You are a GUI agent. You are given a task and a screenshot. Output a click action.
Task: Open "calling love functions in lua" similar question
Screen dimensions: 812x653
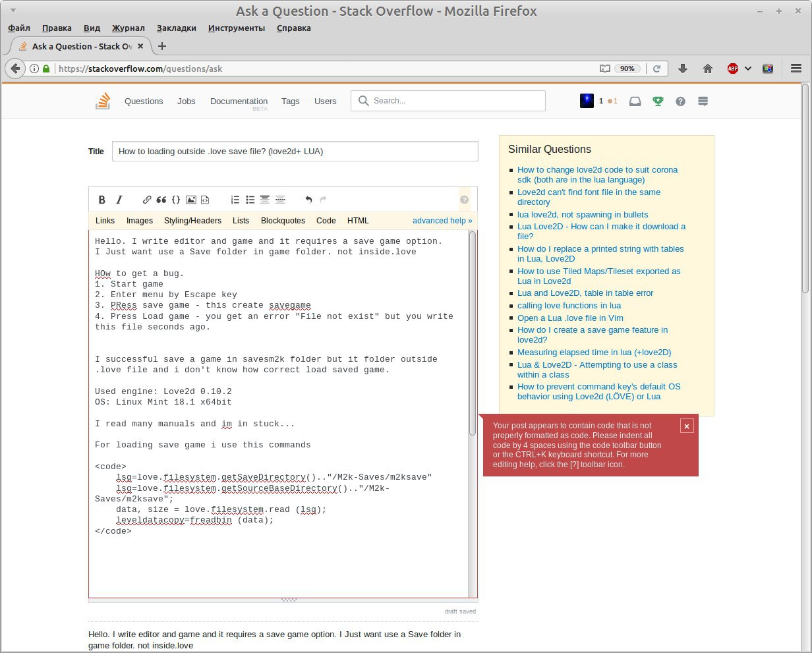point(569,306)
